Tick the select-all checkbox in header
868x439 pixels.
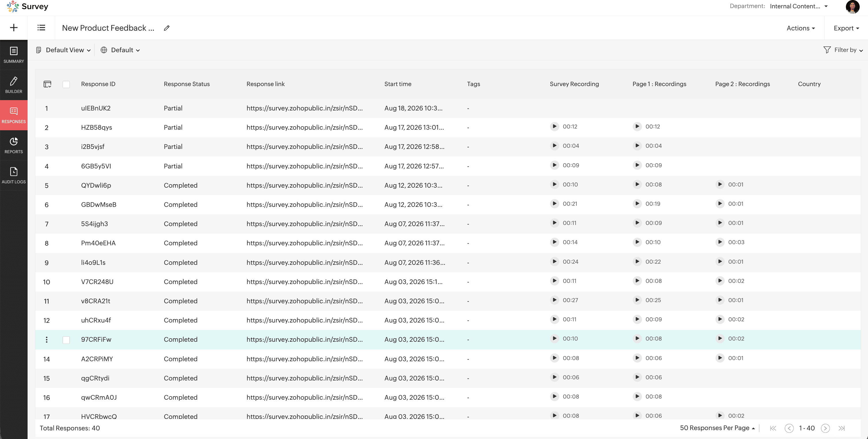66,85
